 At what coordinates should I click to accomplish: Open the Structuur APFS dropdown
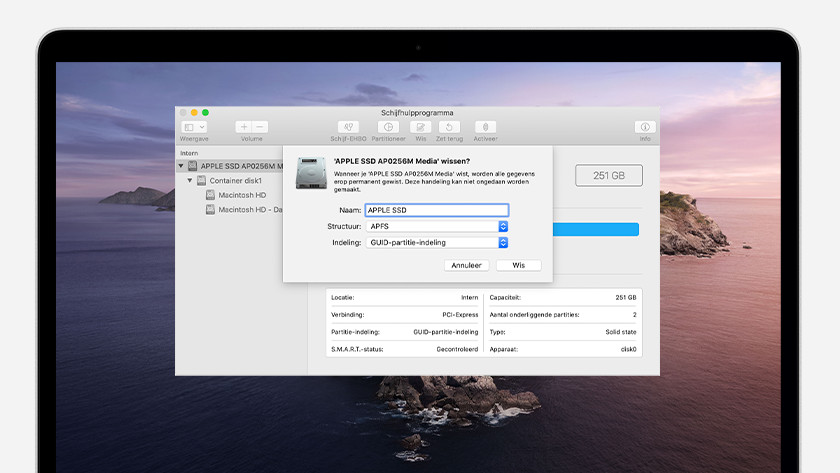[437, 227]
